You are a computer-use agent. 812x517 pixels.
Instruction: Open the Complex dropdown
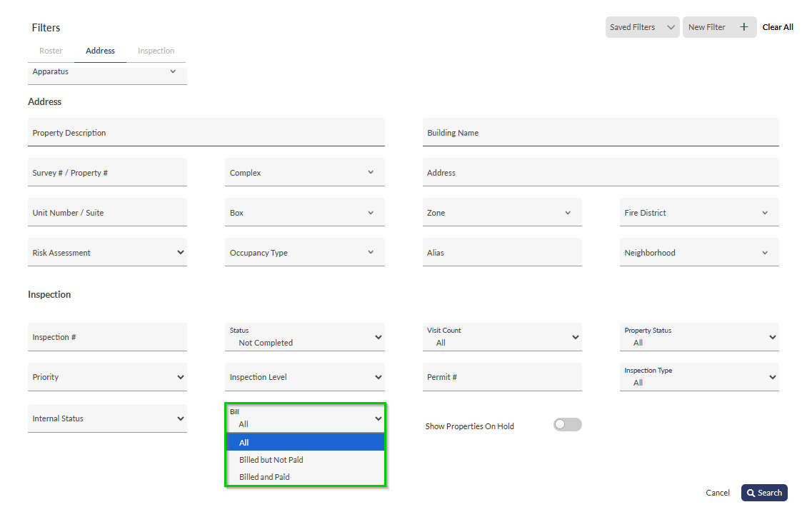coord(304,173)
